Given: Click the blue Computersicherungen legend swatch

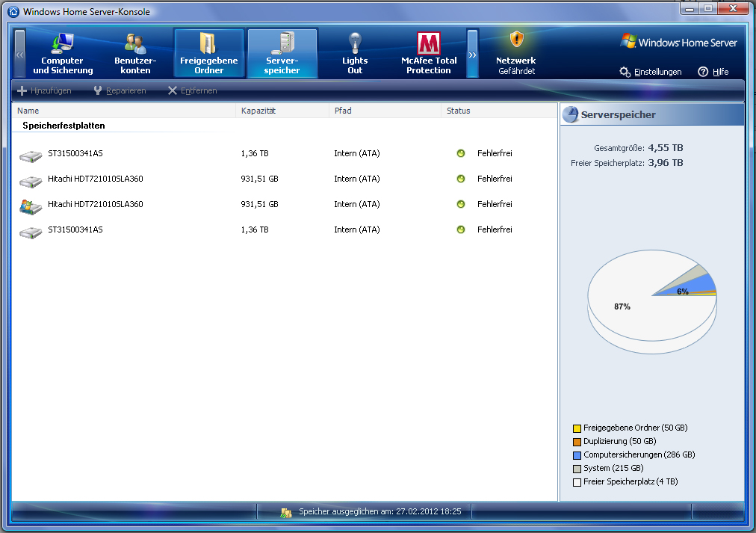Looking at the screenshot, I should tap(577, 455).
